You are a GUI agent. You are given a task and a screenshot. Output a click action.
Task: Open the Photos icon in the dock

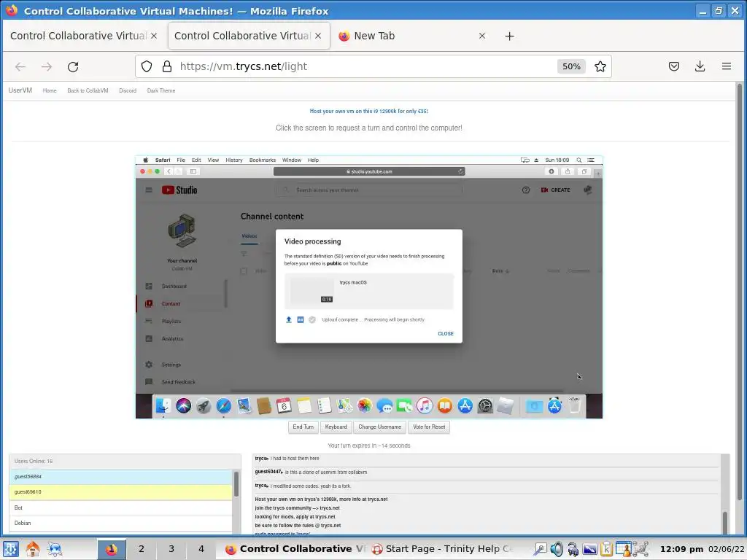coord(365,405)
